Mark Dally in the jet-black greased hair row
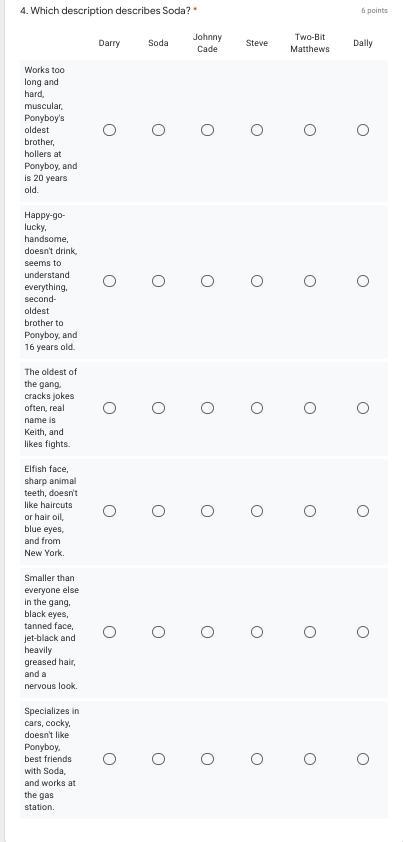 (x=363, y=632)
